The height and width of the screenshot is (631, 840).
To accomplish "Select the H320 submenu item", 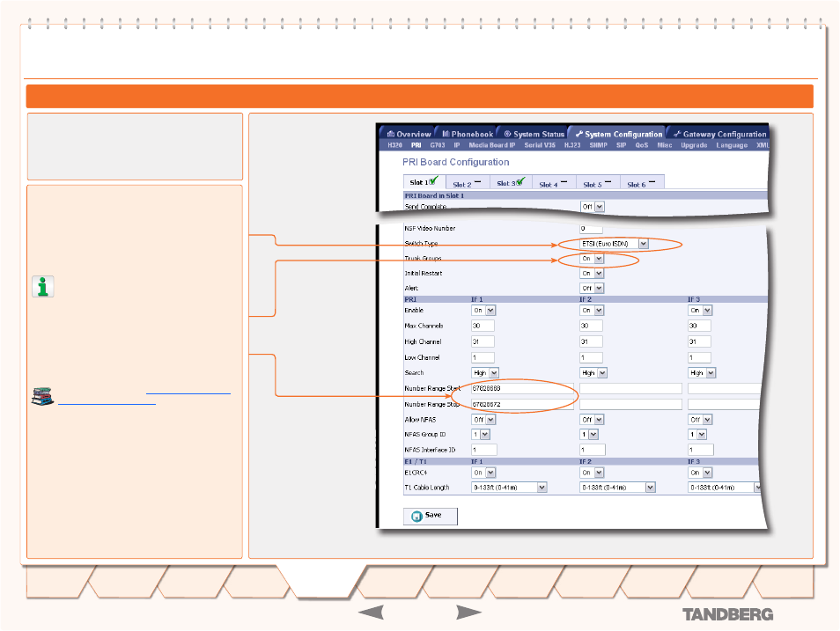I will [394, 145].
